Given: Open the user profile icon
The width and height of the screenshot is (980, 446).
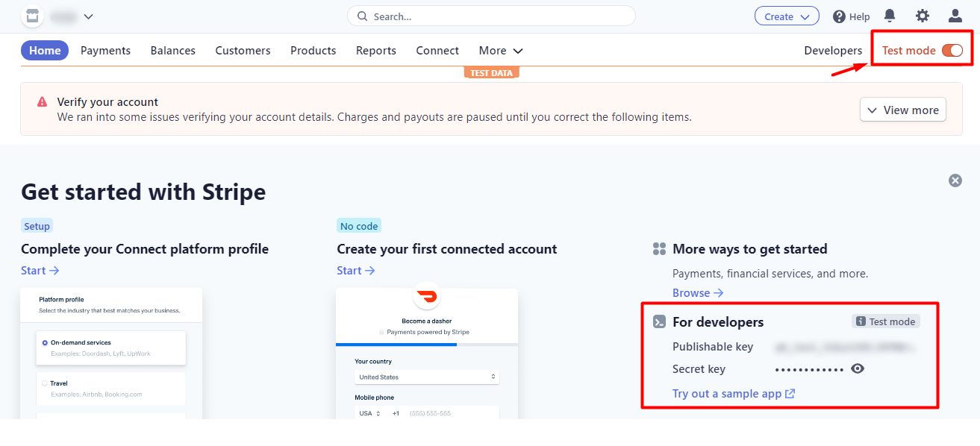Looking at the screenshot, I should [x=955, y=16].
